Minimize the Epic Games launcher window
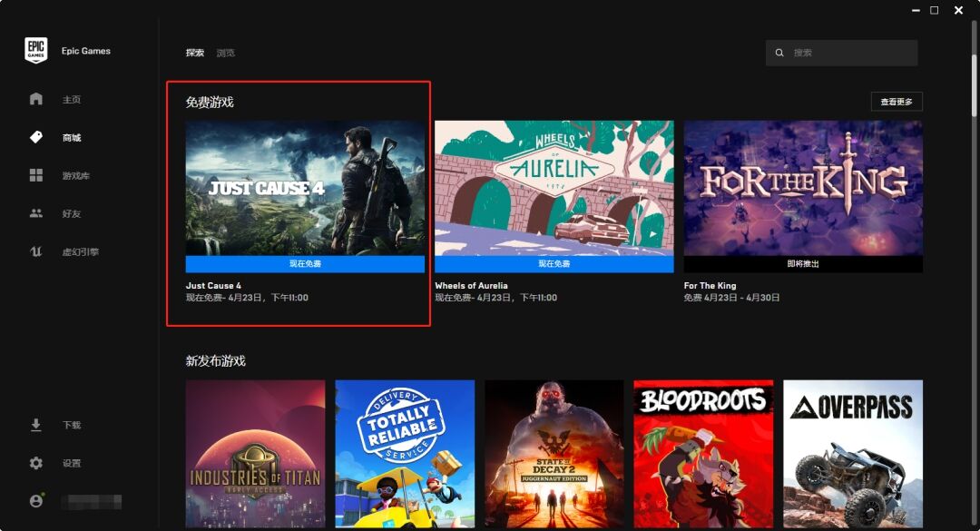 (x=916, y=11)
